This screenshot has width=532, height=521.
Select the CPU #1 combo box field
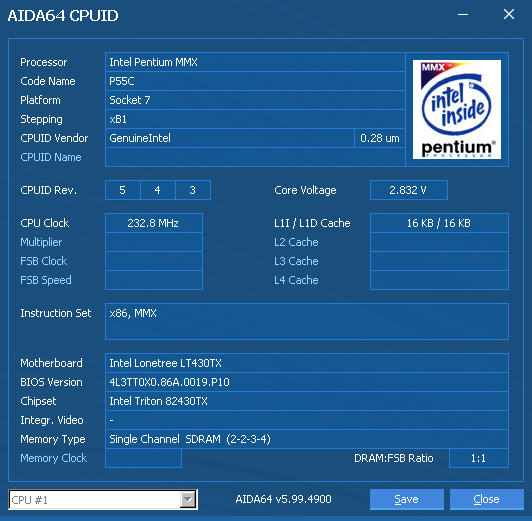[x=103, y=499]
